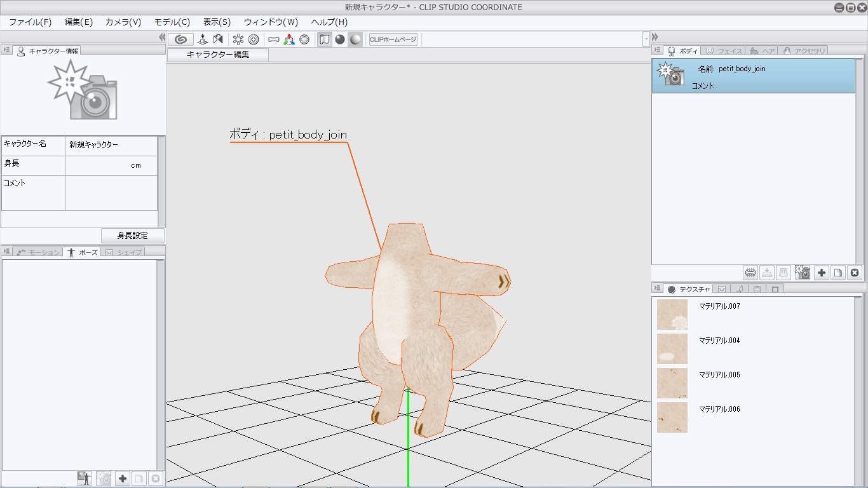Viewport: 868px width, 488px height.
Task: Click the bone display icon in toolbar
Action: (274, 39)
